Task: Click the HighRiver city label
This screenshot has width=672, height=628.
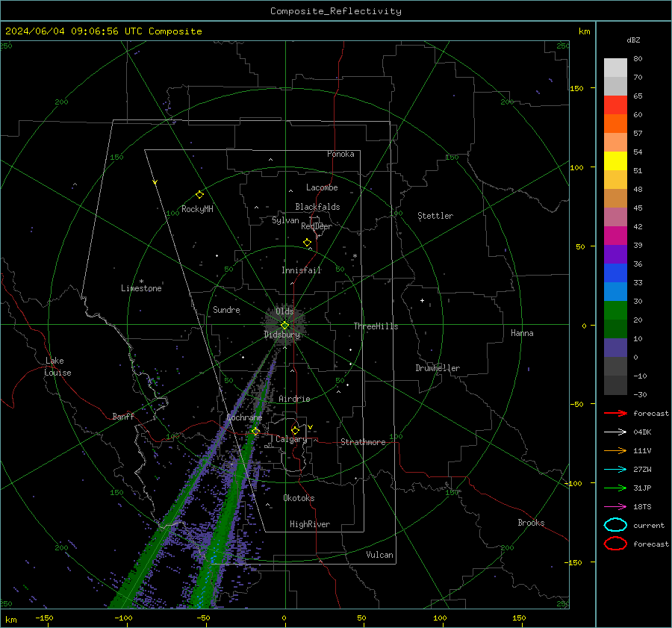Action: (x=310, y=524)
